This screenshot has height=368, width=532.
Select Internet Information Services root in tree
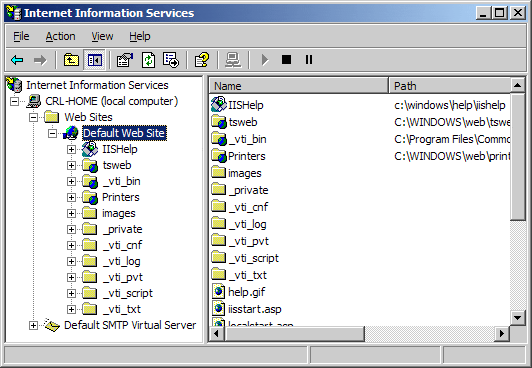click(x=97, y=85)
